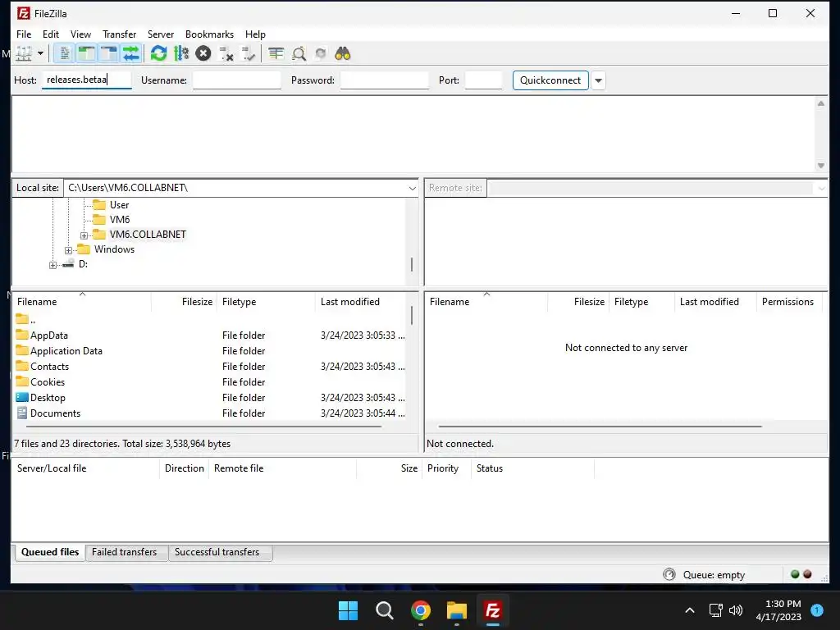This screenshot has width=840, height=630.
Task: Search files with the binoculars icon
Action: tap(343, 53)
